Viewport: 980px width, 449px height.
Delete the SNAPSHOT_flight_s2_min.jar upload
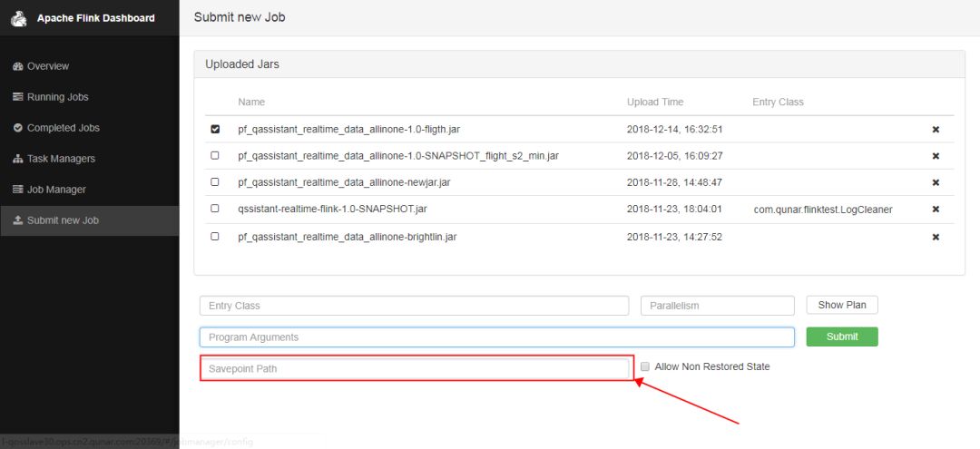[936, 156]
